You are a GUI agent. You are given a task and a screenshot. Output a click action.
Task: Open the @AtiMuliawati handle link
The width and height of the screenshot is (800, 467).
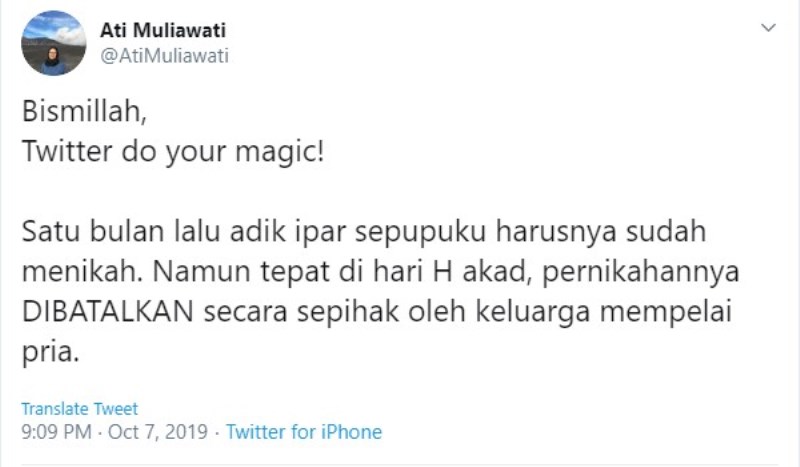pyautogui.click(x=164, y=56)
